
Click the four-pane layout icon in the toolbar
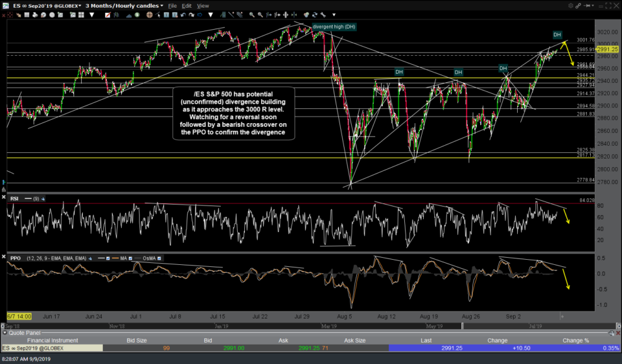coord(81,15)
